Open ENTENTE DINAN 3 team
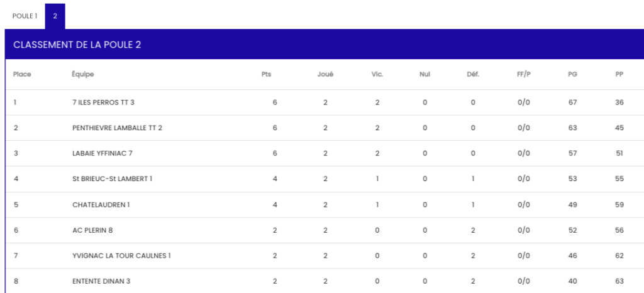Viewport: 644px width, 293px height. pos(101,281)
